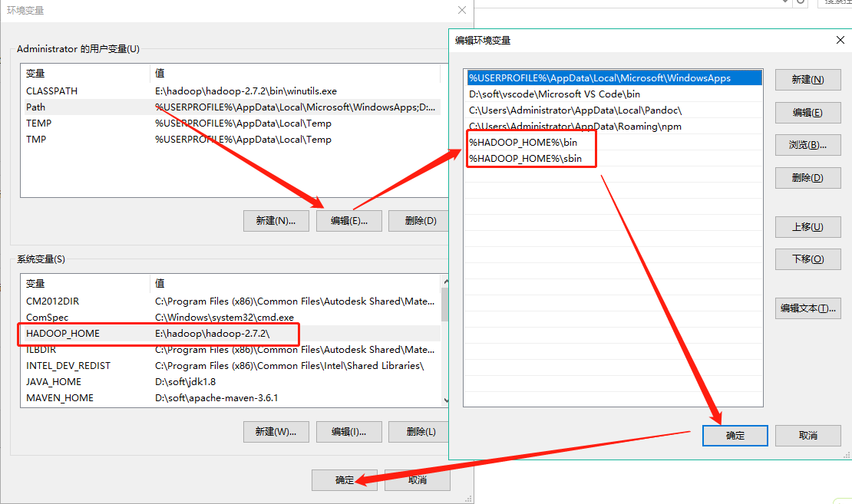This screenshot has height=504, width=852.
Task: Select the D:\soft\vscode\Microsoft VS Code\bin entry
Action: tap(613, 94)
